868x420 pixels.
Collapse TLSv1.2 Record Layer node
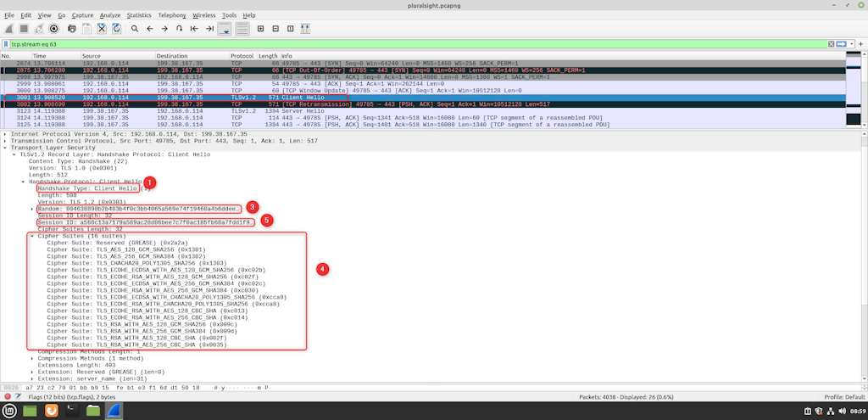[x=14, y=154]
